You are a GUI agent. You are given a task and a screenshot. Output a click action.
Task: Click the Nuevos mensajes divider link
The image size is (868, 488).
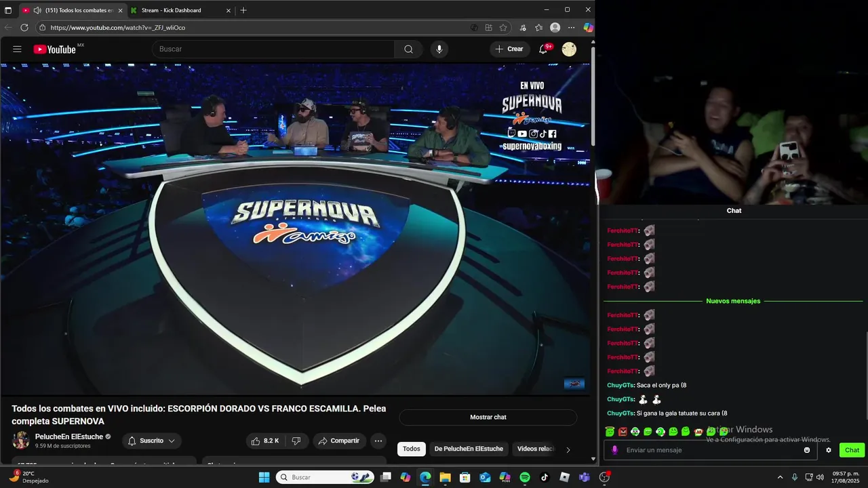click(x=733, y=301)
